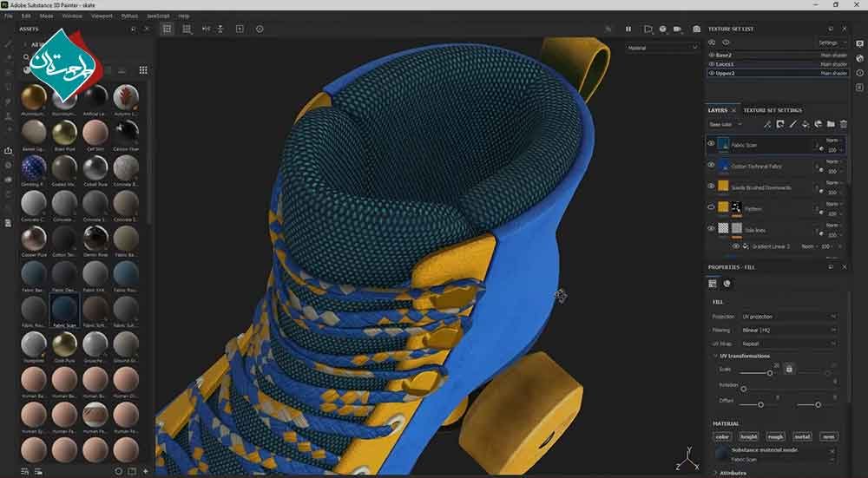Open the Viewport menu
Image resolution: width=868 pixels, height=478 pixels.
[x=102, y=16]
